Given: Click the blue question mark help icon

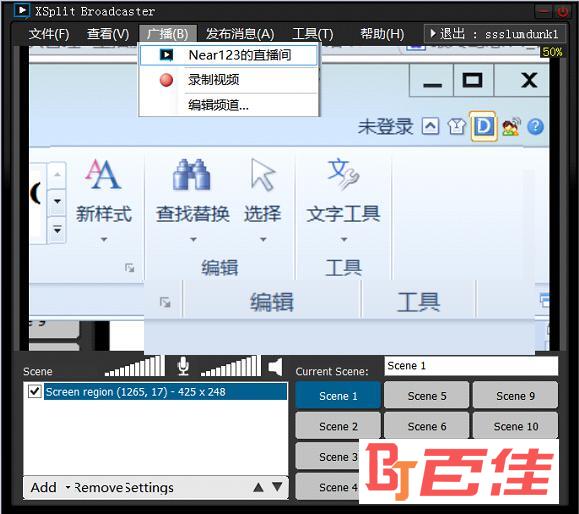Looking at the screenshot, I should (x=535, y=127).
